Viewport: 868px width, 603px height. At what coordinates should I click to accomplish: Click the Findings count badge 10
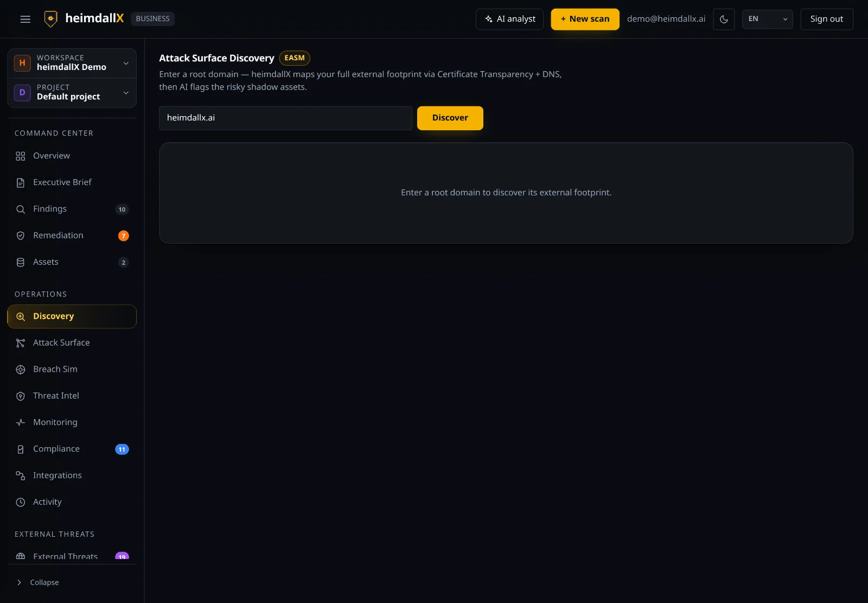click(122, 210)
